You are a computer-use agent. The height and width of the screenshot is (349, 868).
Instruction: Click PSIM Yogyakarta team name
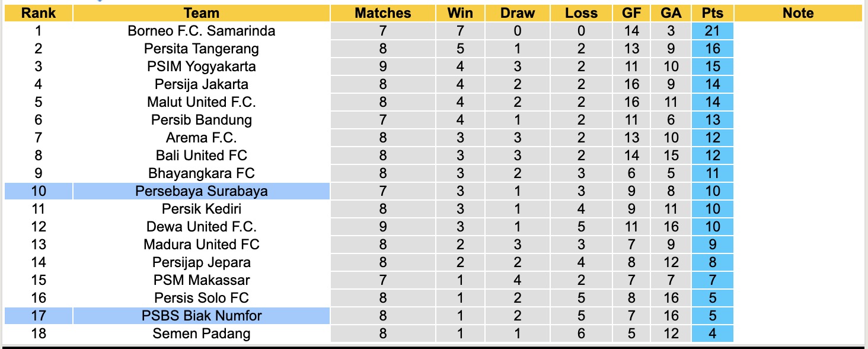(x=202, y=66)
